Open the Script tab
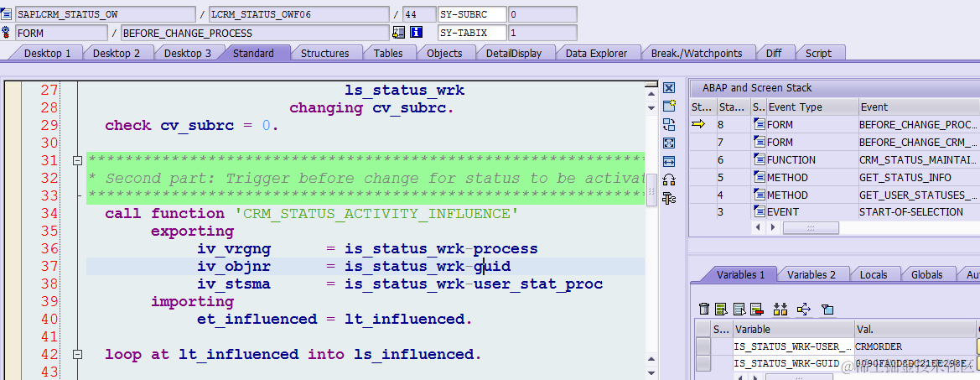 pyautogui.click(x=818, y=53)
